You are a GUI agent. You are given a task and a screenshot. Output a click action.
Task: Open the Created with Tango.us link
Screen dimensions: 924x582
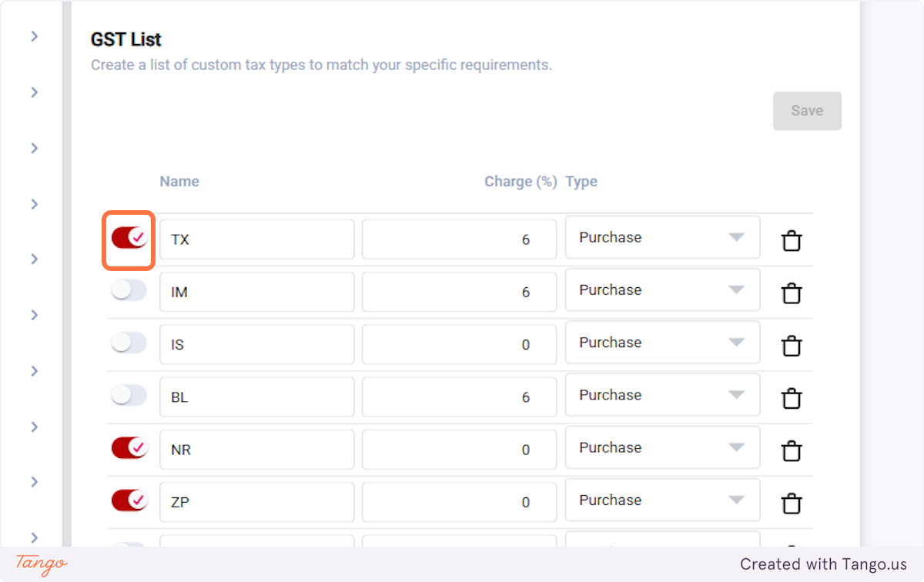coord(823,564)
